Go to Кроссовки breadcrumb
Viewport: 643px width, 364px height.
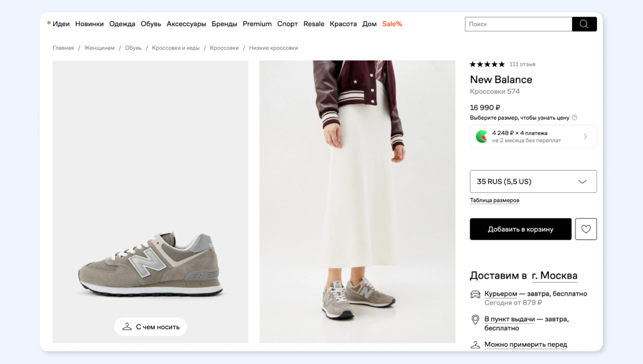[x=225, y=48]
